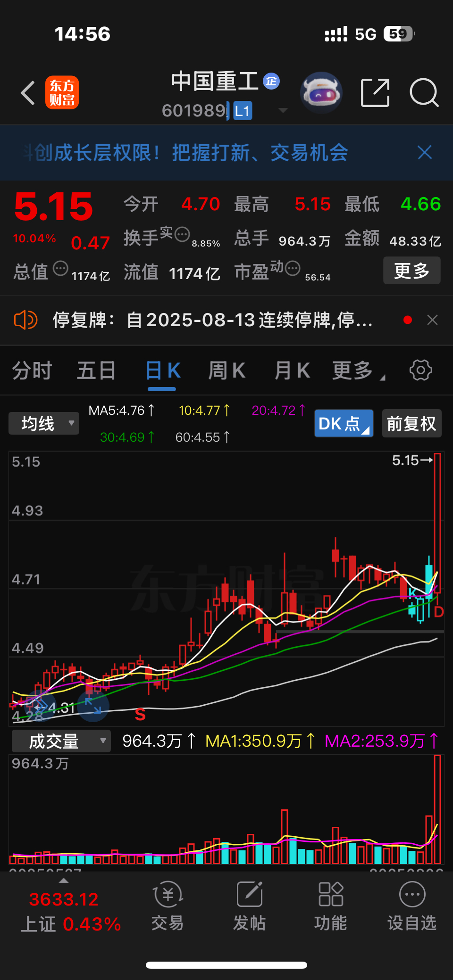Viewport: 453px width, 980px height.
Task: Tap the share export icon
Action: tap(375, 92)
